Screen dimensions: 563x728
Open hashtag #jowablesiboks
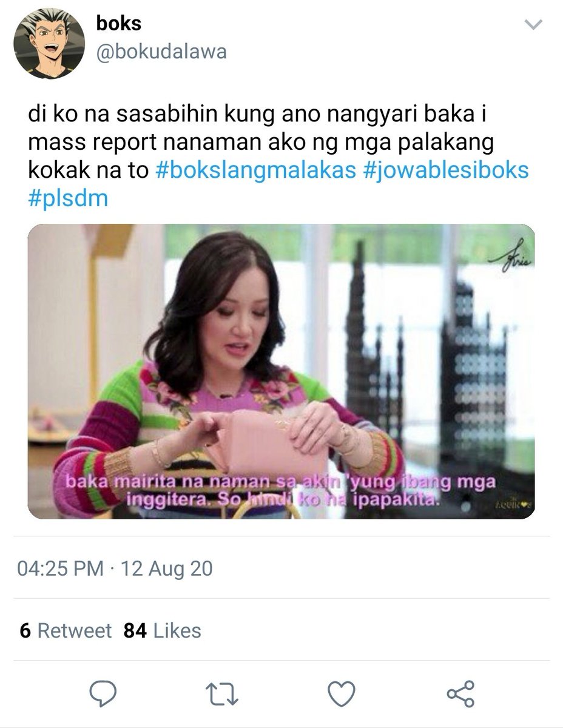[x=445, y=170]
